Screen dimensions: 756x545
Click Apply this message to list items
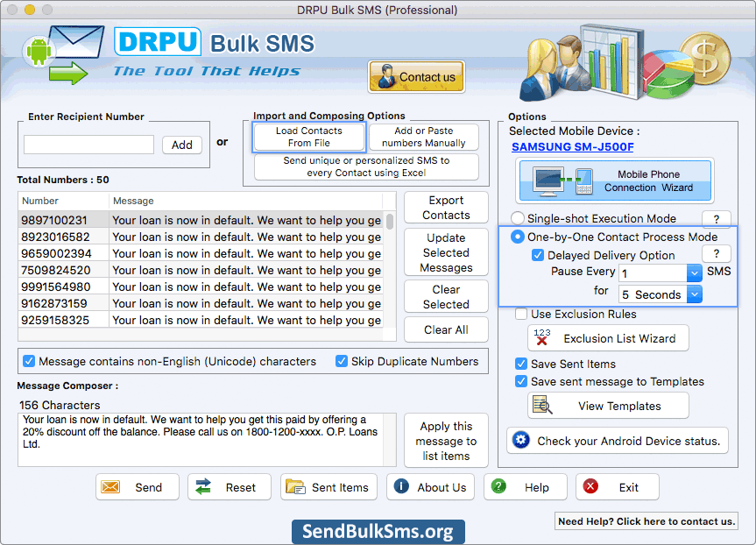tap(446, 441)
